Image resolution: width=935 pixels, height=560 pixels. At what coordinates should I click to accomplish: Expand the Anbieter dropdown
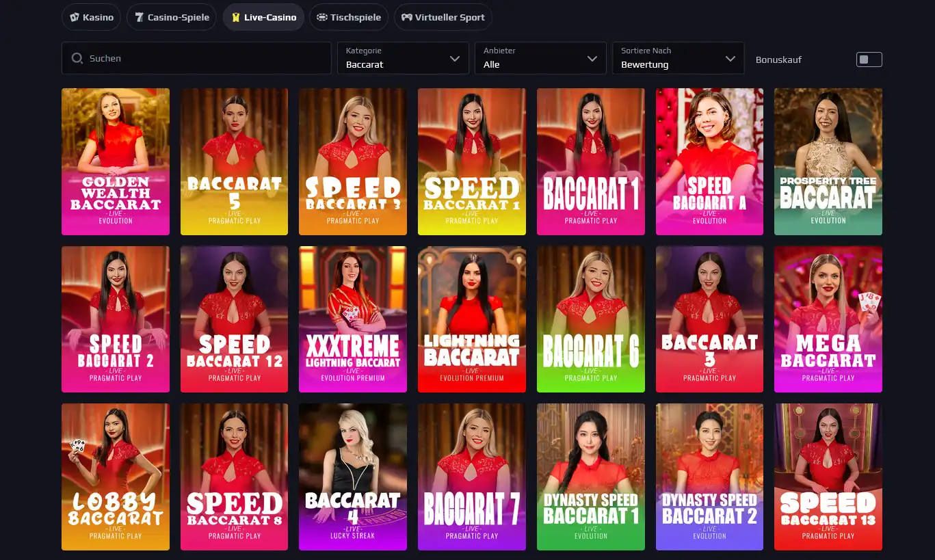540,58
